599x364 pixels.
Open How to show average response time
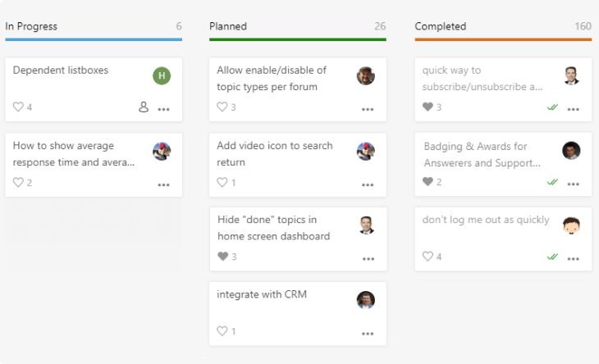coord(74,154)
